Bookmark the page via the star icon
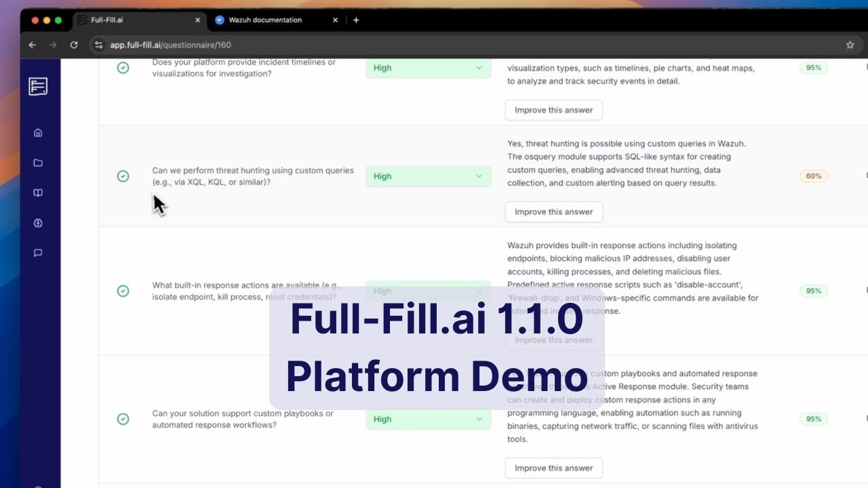Viewport: 868px width, 488px height. (x=850, y=45)
